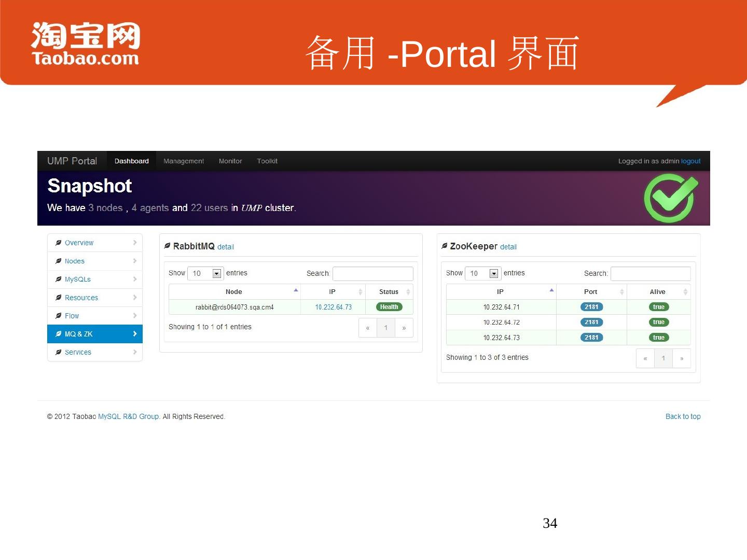Viewport: 747px width, 560px height.
Task: Sort ZooKeeper table by Port column arrows
Action: [x=621, y=292]
